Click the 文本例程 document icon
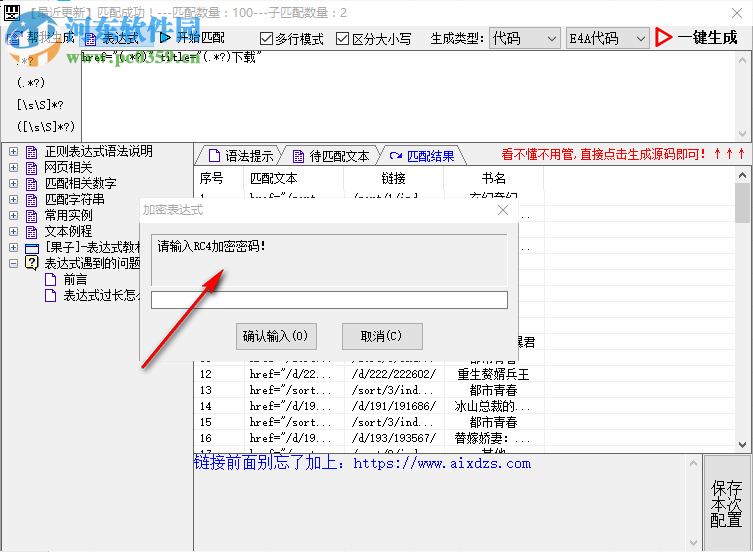753x552 pixels. point(32,232)
